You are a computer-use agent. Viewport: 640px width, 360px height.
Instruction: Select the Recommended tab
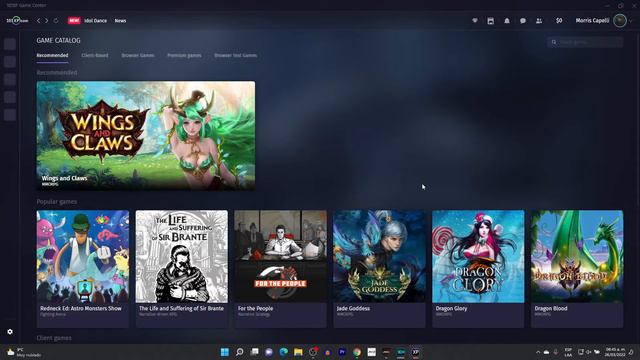(52, 56)
